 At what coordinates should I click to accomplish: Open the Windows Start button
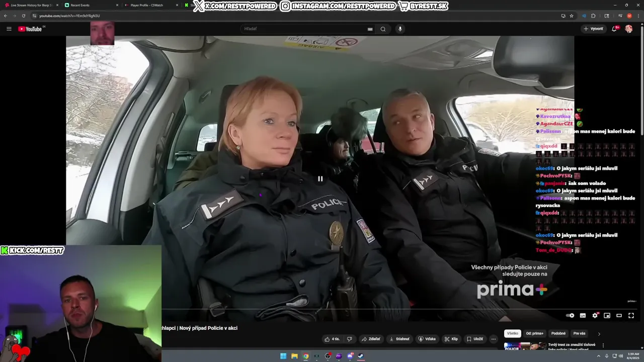coord(283,356)
